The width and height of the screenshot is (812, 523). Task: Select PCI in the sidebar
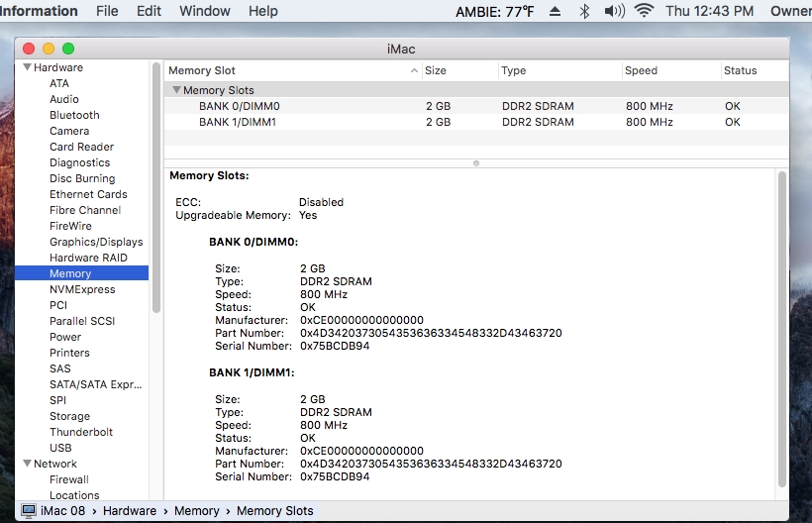coord(58,305)
